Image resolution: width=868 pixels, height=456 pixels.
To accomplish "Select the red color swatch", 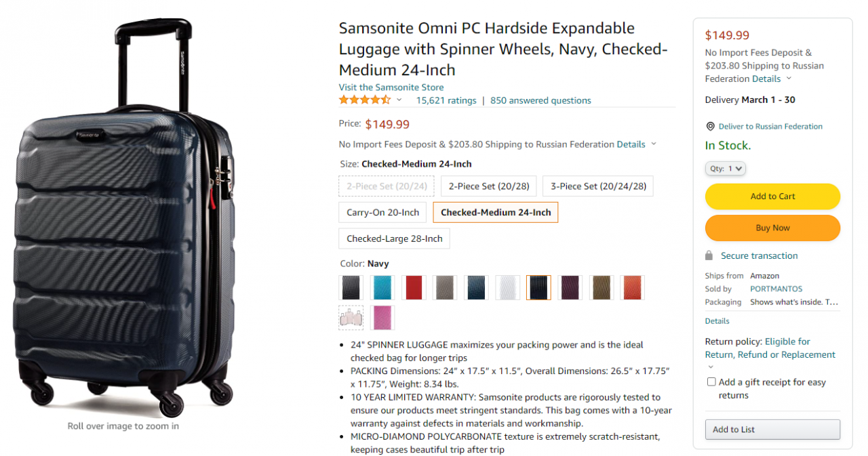I will [x=414, y=287].
